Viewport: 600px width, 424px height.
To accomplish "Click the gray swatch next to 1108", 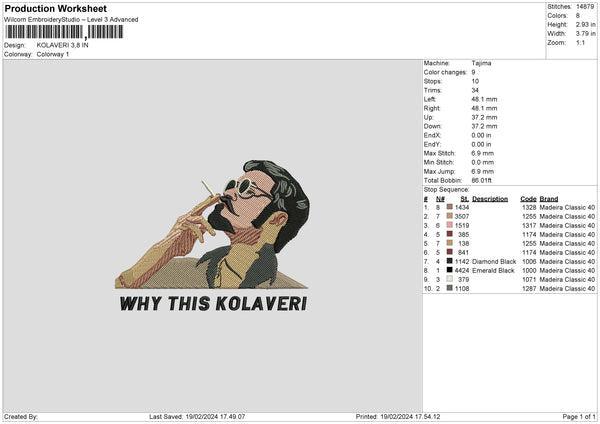I will click(450, 288).
